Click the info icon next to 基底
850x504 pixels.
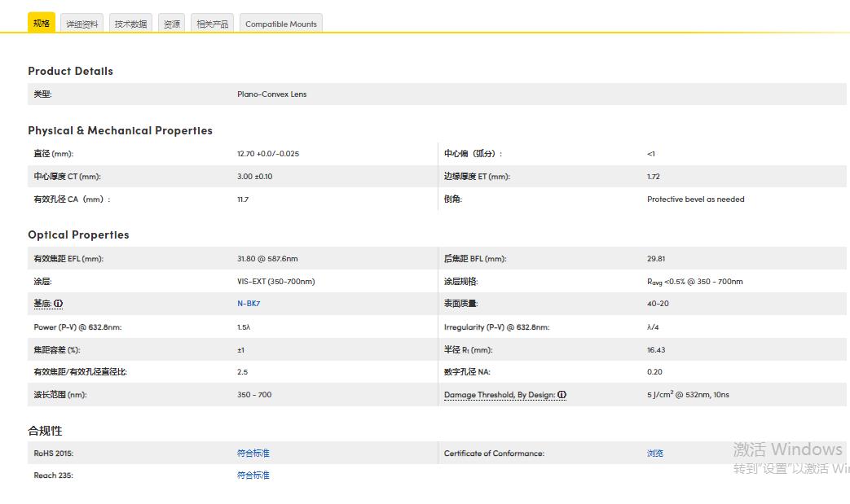(59, 304)
